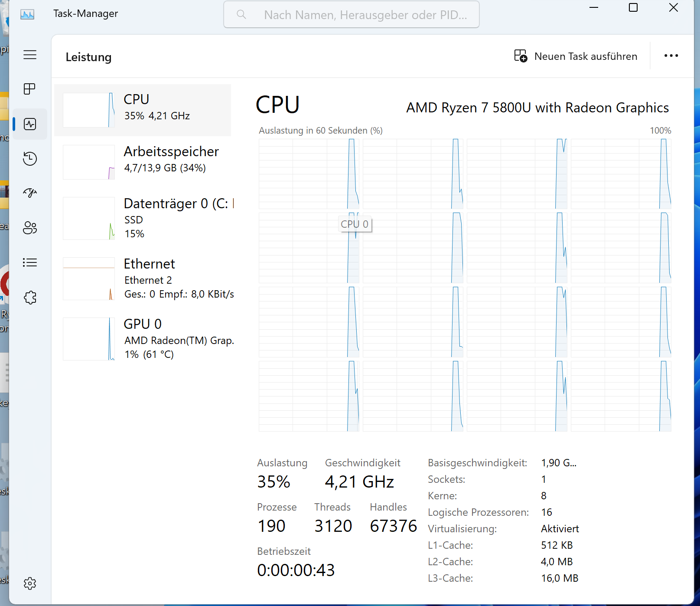
Task: Open App history page icon
Action: click(x=30, y=158)
